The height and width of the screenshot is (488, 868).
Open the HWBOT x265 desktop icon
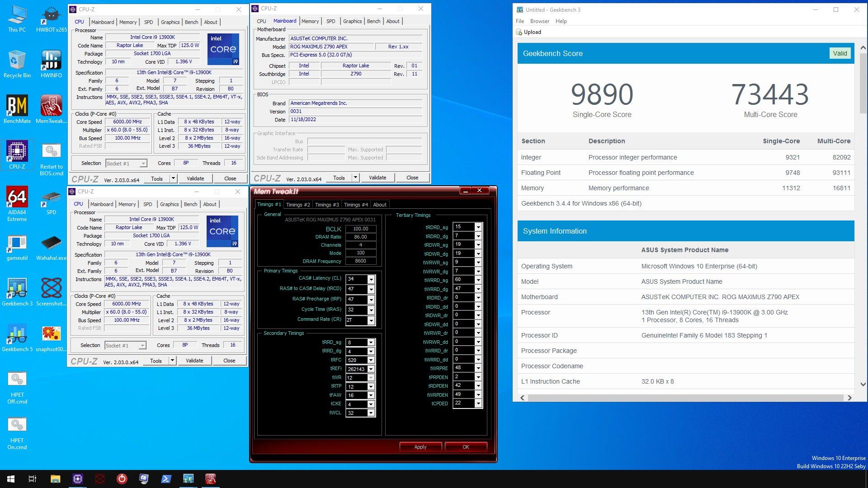click(x=51, y=19)
